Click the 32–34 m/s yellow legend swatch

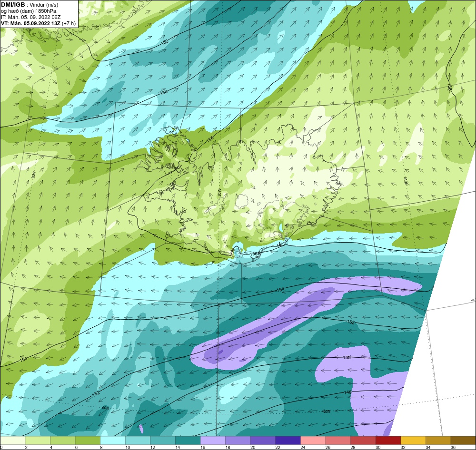click(x=413, y=440)
